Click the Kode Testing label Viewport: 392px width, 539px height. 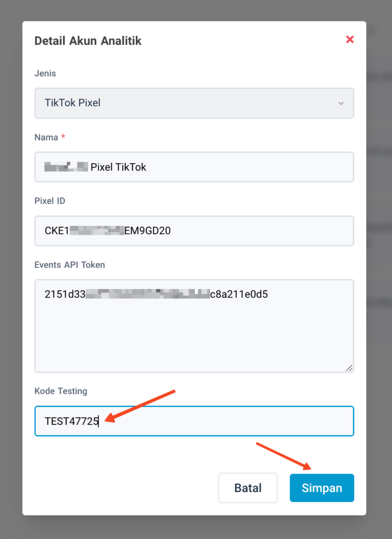61,391
